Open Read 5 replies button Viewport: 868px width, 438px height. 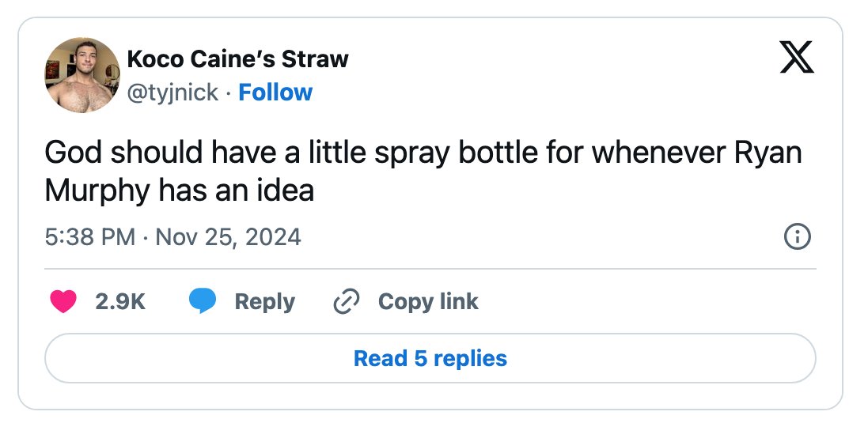point(430,358)
